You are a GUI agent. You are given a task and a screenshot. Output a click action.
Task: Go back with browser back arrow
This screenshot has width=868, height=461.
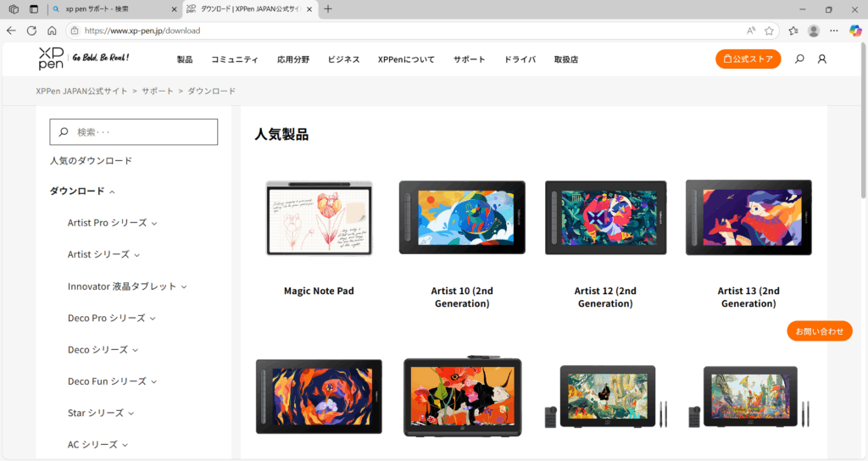[12, 31]
